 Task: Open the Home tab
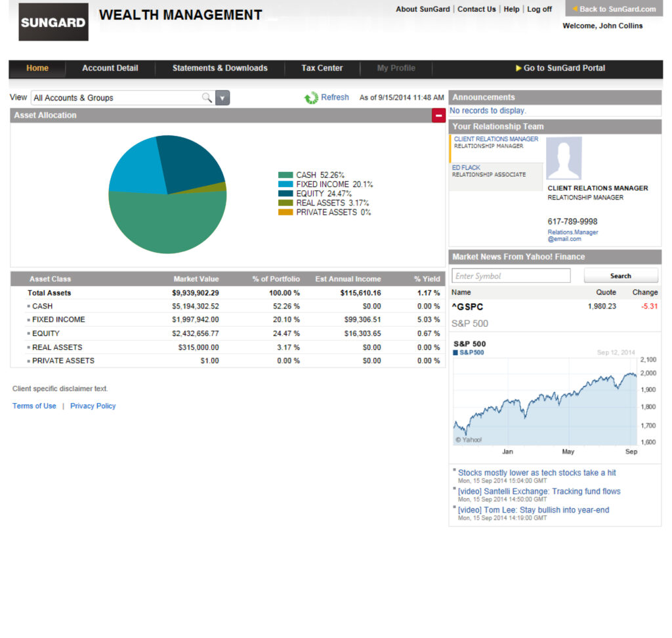pyautogui.click(x=37, y=68)
